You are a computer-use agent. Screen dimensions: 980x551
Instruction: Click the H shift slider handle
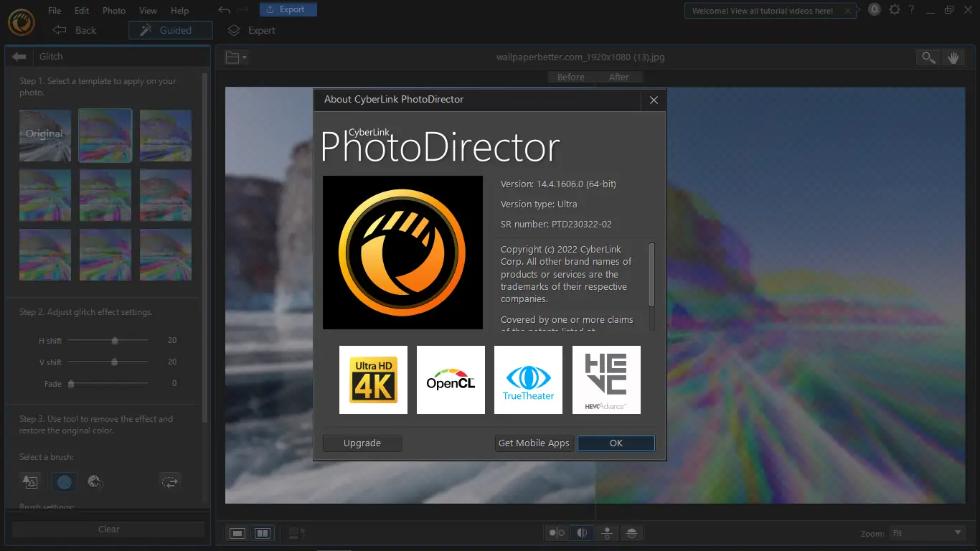point(115,340)
